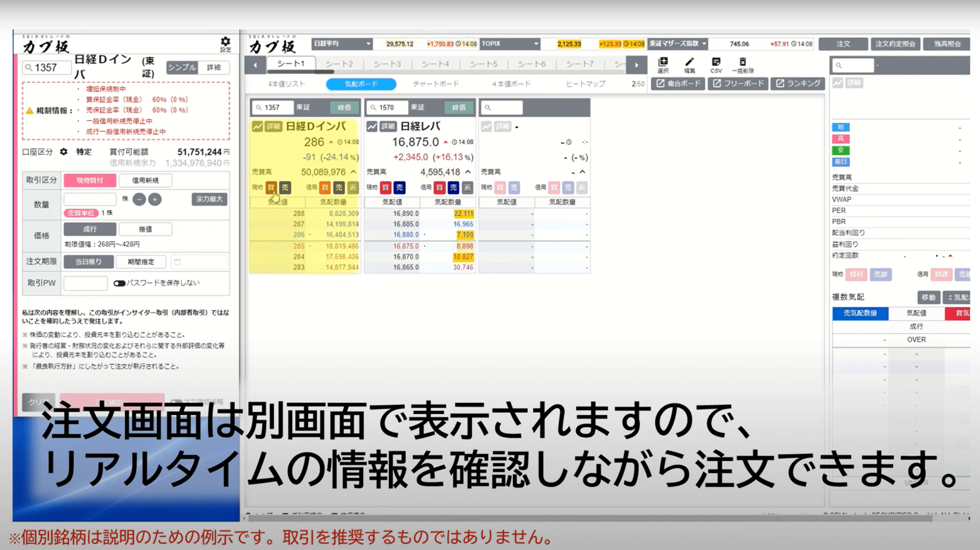980x550 pixels.
Task: Click the 移動 button in 複数気配
Action: 928,297
